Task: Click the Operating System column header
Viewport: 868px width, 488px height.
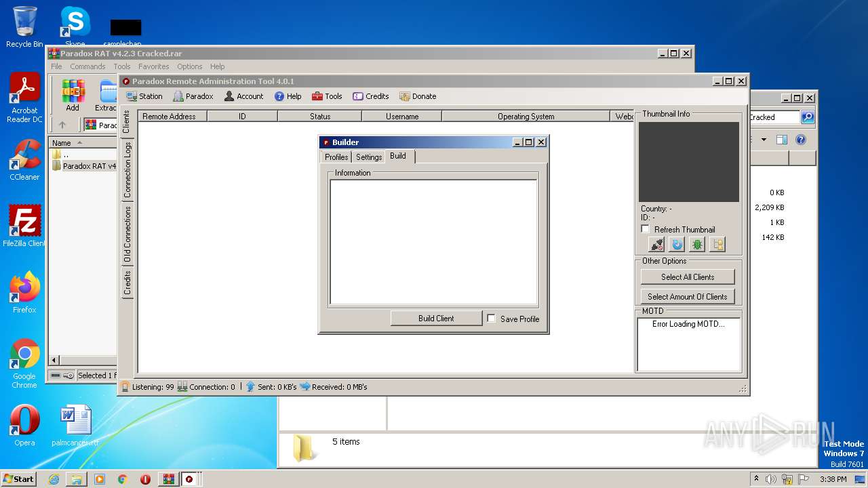Action: point(526,116)
